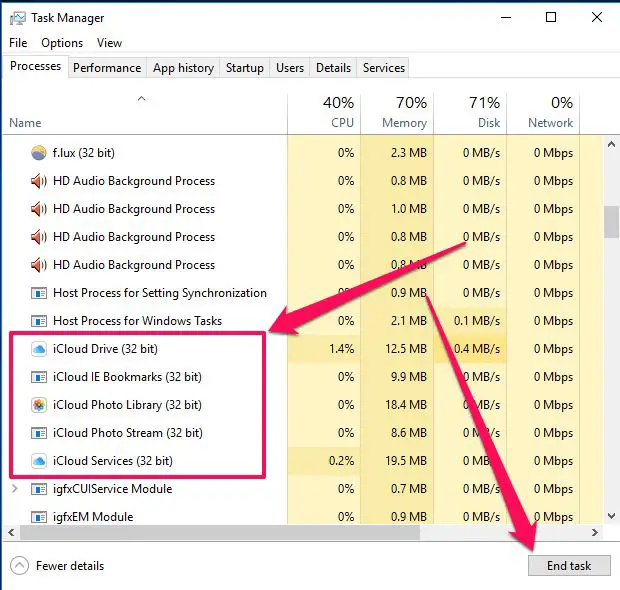Image resolution: width=620 pixels, height=590 pixels.
Task: Switch to the Services tab
Action: 384,68
